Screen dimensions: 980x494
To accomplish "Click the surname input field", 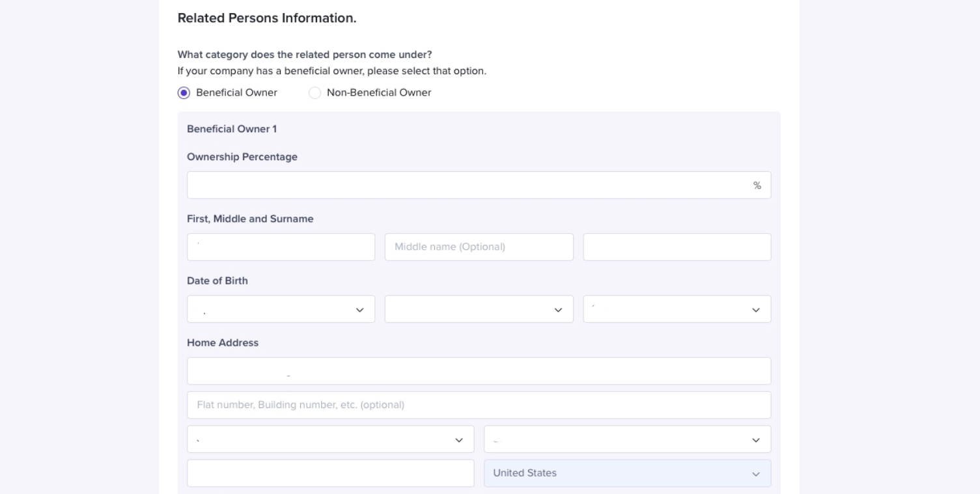I will 677,247.
